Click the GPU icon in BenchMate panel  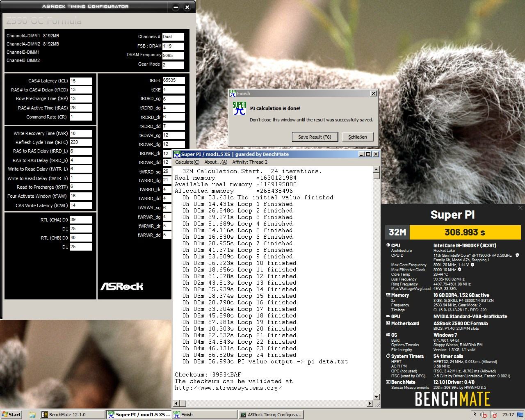pyautogui.click(x=388, y=316)
